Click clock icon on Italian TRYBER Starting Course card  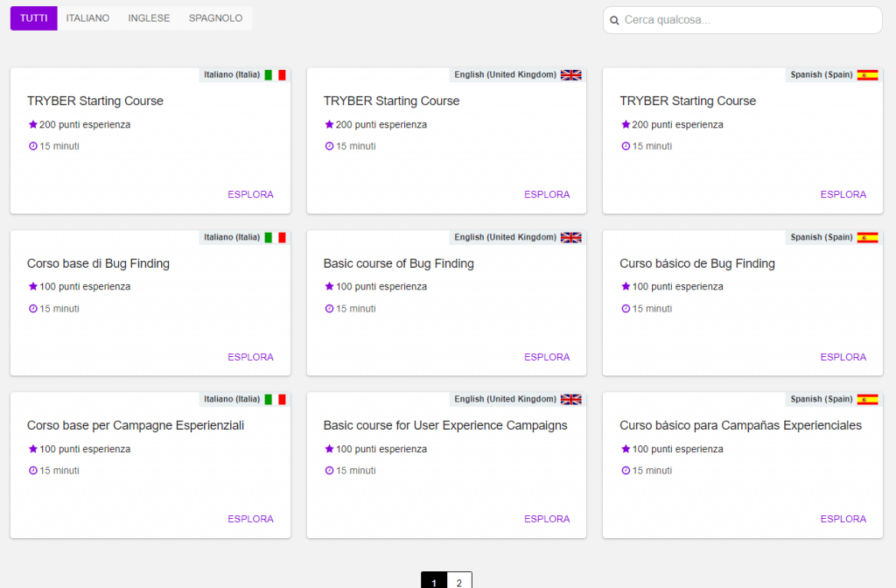33,146
